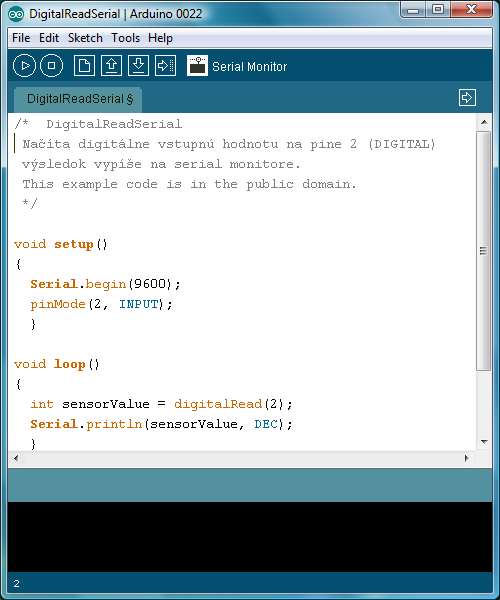The width and height of the screenshot is (500, 600).
Task: Click the Upload to board icon
Action: click(166, 66)
